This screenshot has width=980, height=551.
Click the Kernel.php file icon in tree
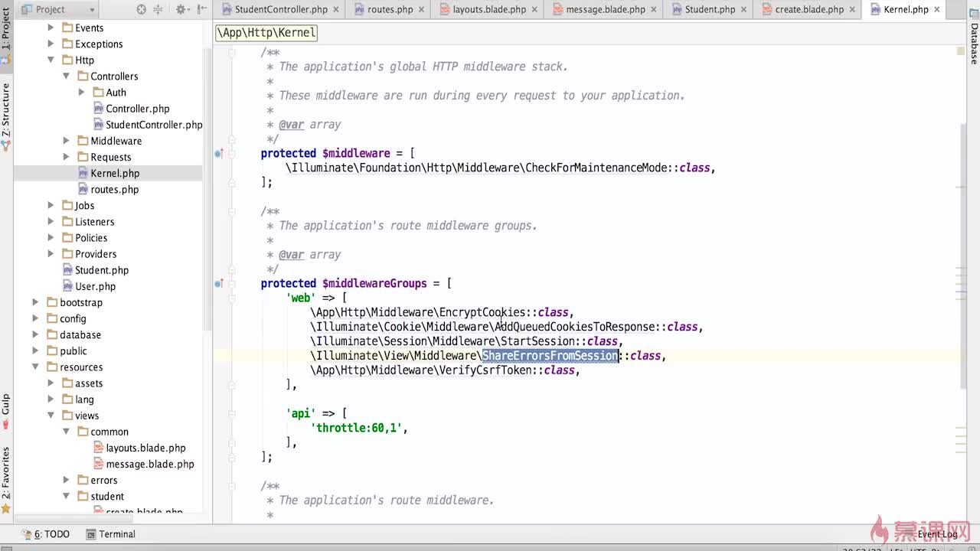83,173
